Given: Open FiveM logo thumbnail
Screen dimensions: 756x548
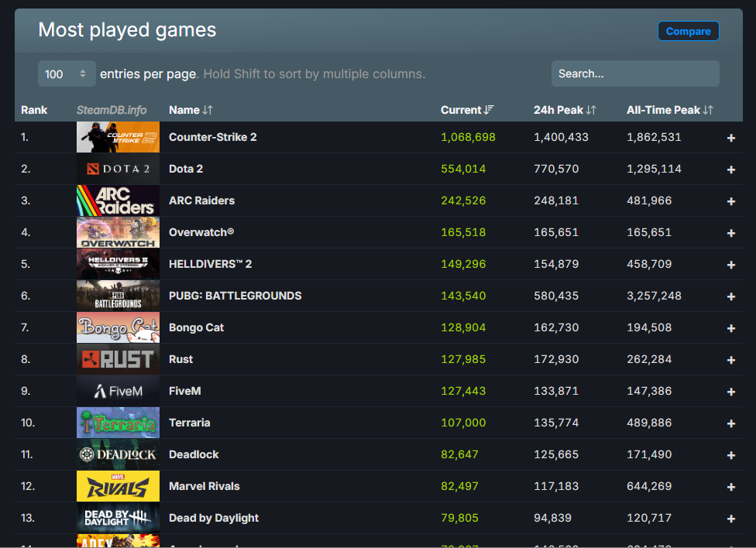Looking at the screenshot, I should tap(118, 391).
